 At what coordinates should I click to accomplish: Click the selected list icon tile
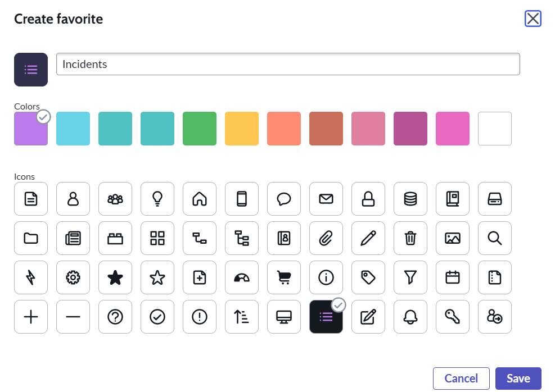coord(326,317)
